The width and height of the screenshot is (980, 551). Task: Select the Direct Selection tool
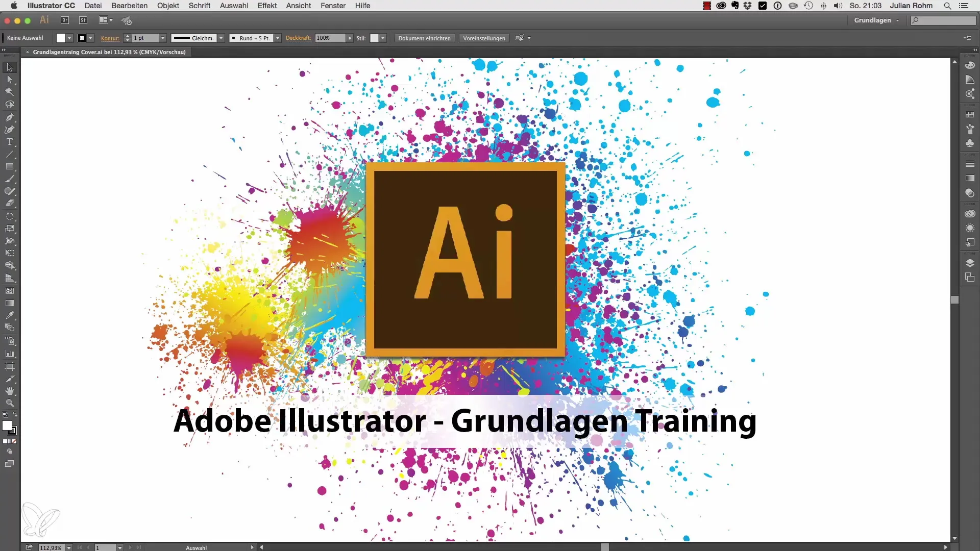point(9,80)
